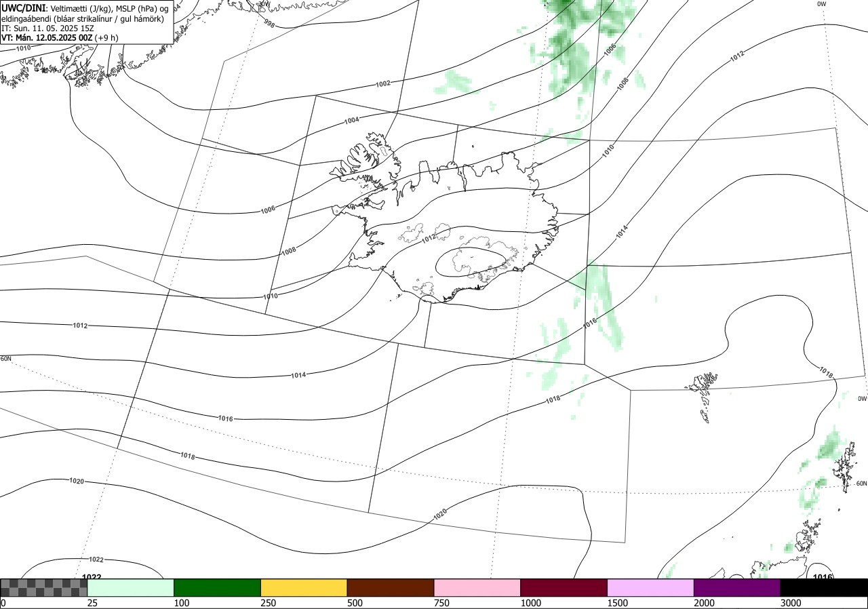Click the yellow 250–500 legend swatch
Image resolution: width=868 pixels, height=609 pixels.
(304, 587)
